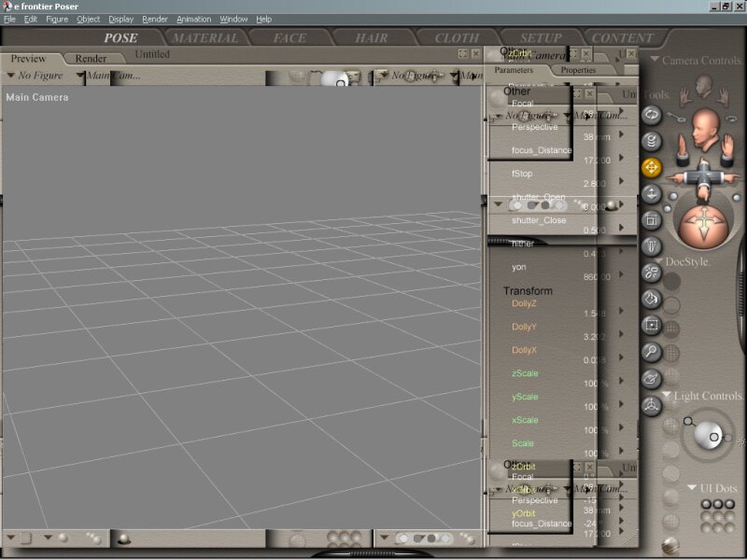Collapse the Light Controls section
The height and width of the screenshot is (560, 747).
(x=665, y=397)
